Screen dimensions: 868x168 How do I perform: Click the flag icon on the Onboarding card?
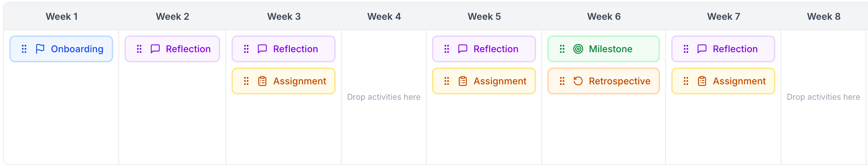tap(40, 49)
